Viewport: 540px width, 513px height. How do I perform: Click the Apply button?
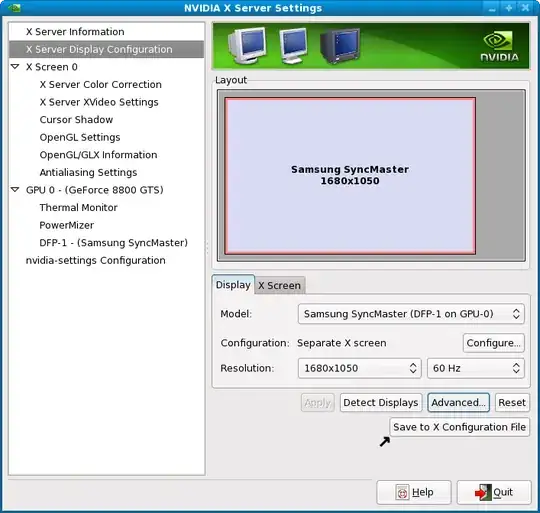click(x=318, y=402)
